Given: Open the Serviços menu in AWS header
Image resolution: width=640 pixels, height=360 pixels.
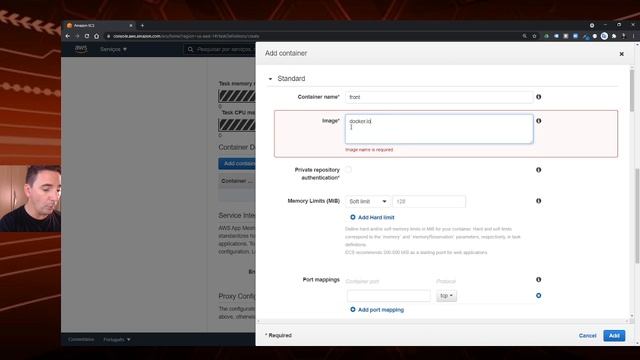Looking at the screenshot, I should pyautogui.click(x=113, y=49).
